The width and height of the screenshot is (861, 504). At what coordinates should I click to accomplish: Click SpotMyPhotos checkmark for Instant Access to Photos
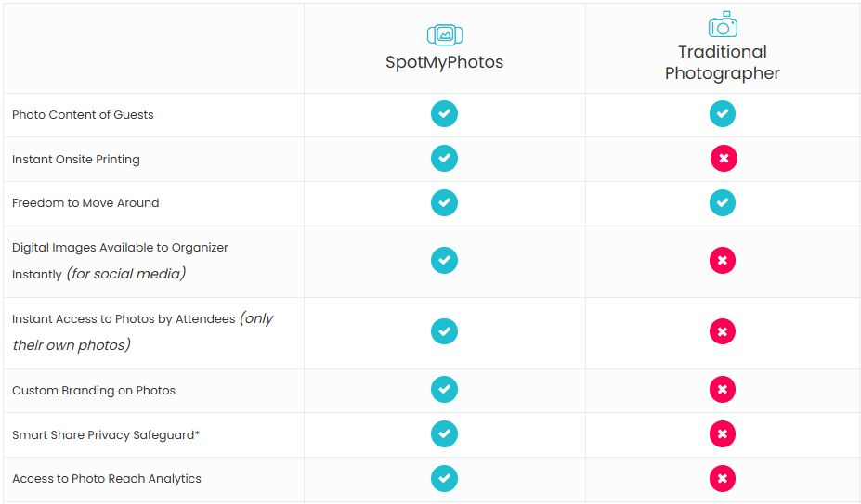(x=444, y=331)
